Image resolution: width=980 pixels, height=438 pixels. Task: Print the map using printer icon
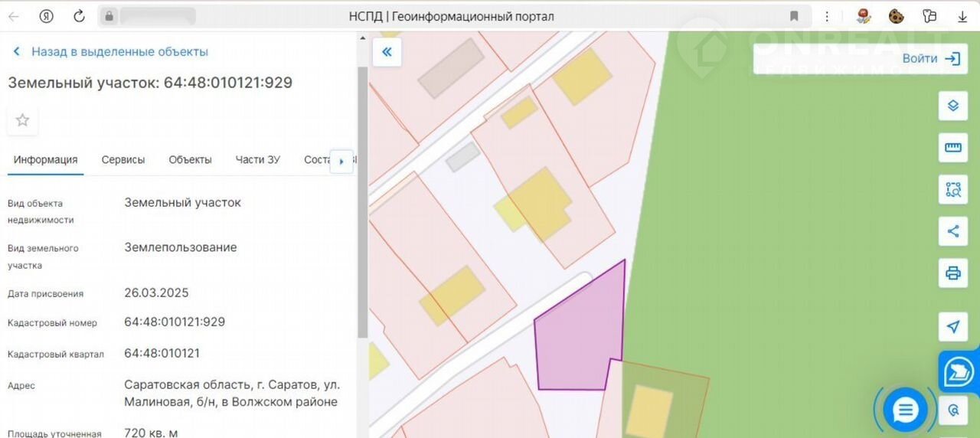952,273
